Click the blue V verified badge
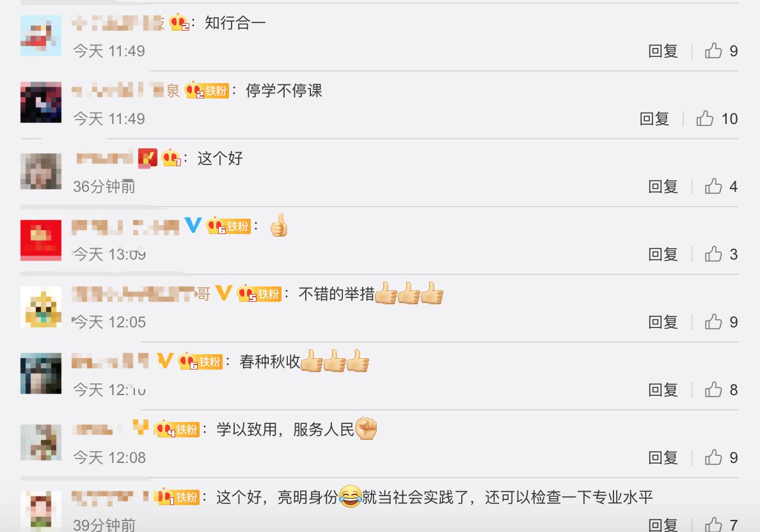This screenshot has width=760, height=532. click(x=193, y=225)
